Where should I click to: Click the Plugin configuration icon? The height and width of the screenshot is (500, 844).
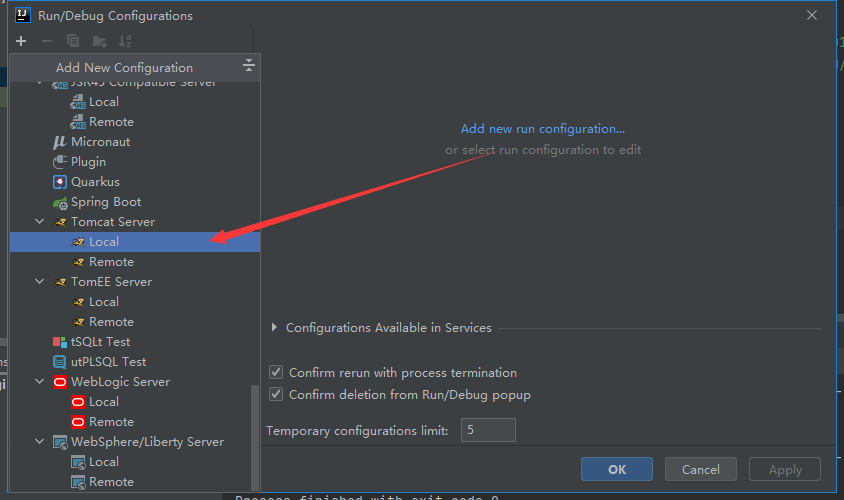[60, 162]
